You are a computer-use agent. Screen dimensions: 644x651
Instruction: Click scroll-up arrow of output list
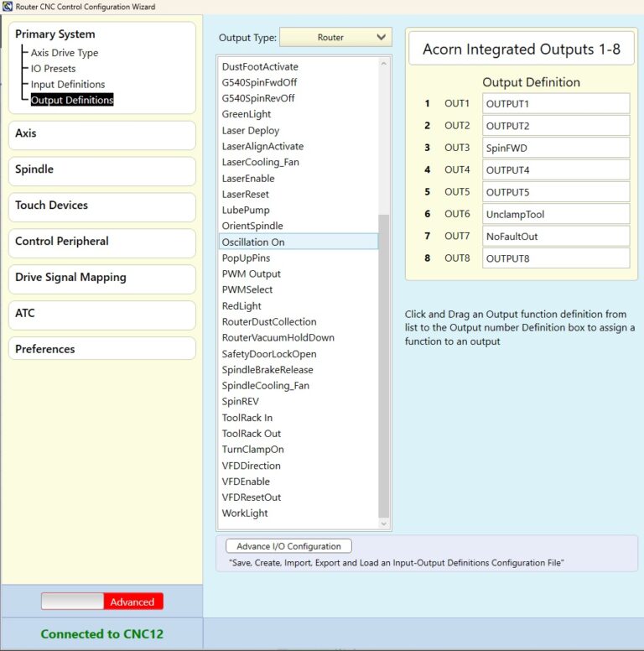pos(384,64)
